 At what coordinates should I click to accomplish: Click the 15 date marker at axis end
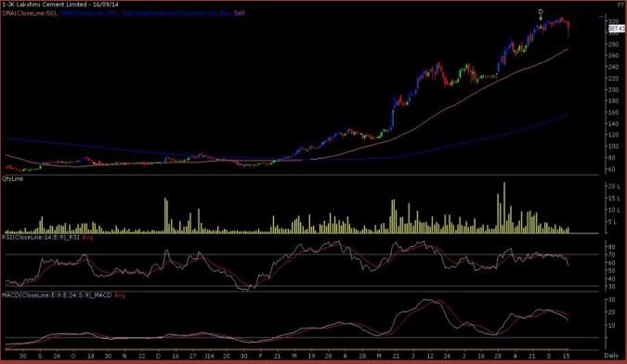point(566,356)
